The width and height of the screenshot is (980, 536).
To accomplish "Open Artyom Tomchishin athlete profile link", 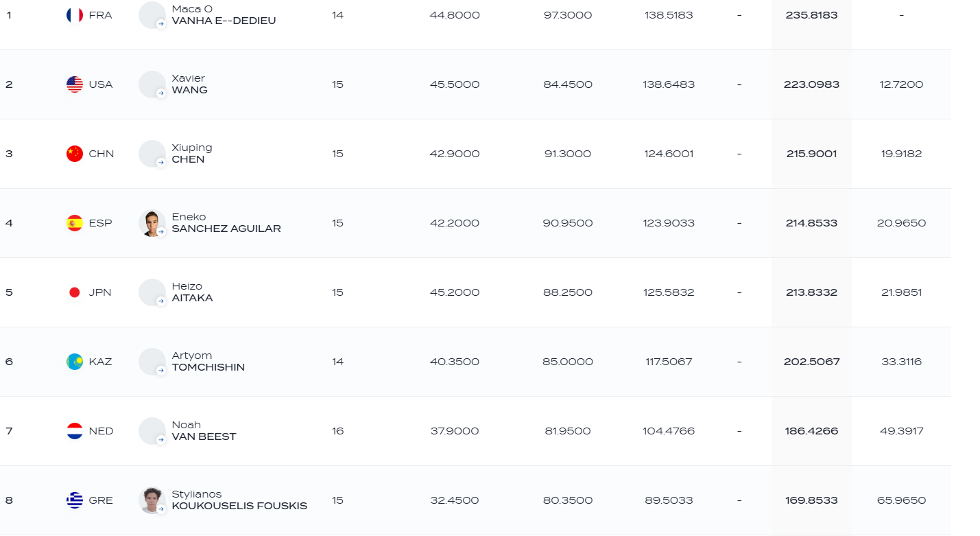I will (x=208, y=362).
